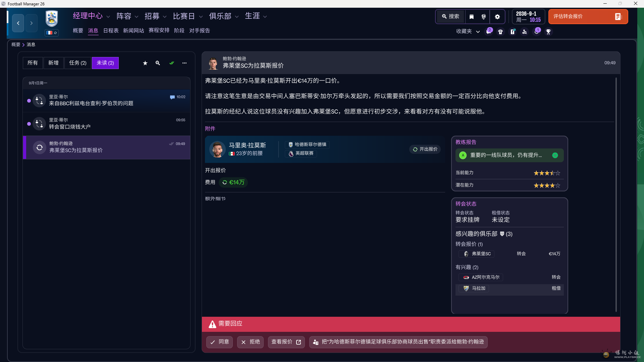This screenshot has width=644, height=362.
Task: Open the tactics board shortcut icon
Action: click(x=513, y=32)
